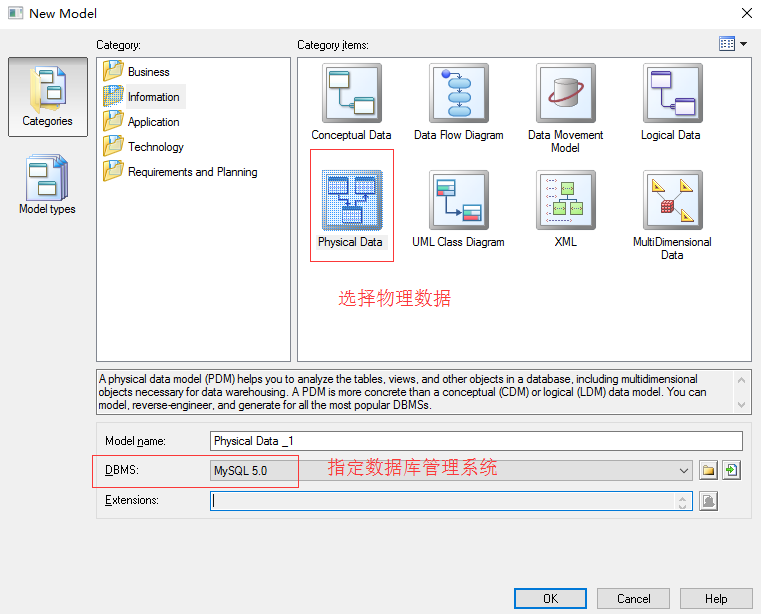Click the "Conceptual Data" label
The height and width of the screenshot is (614, 761).
click(x=351, y=135)
